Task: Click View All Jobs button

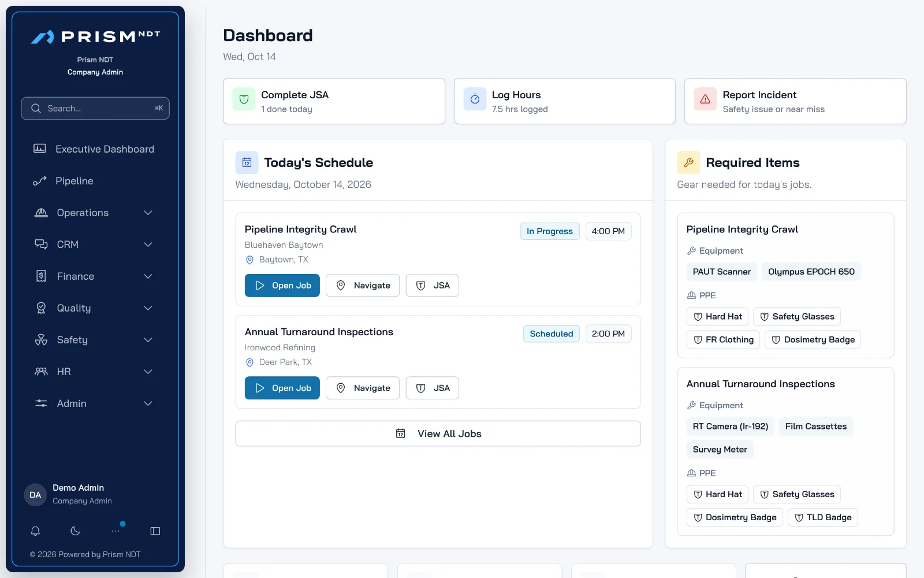Action: click(438, 433)
